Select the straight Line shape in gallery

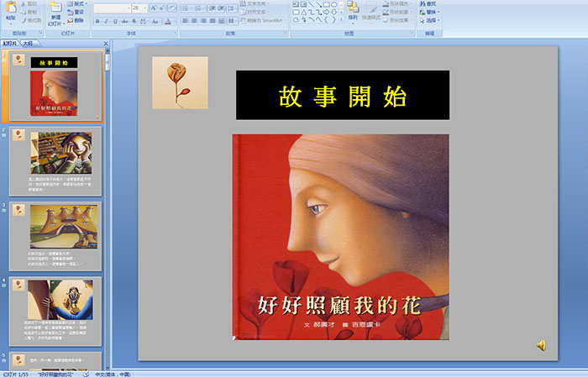[311, 4]
